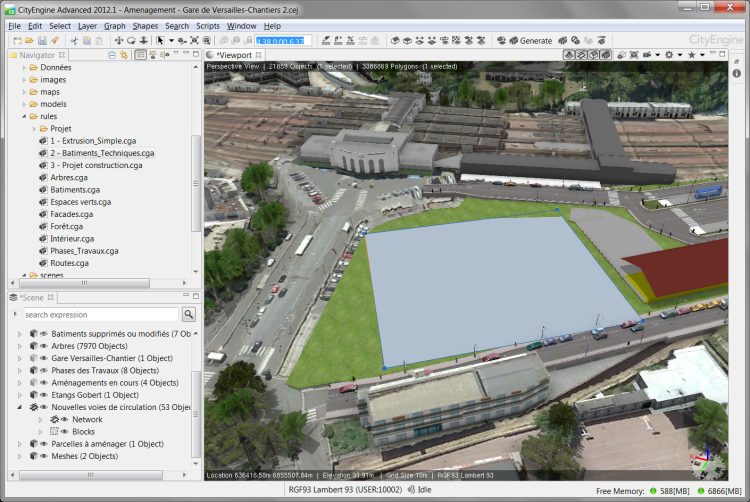Collapse Nouvelles voies de circulation layer
750x502 pixels.
20,407
